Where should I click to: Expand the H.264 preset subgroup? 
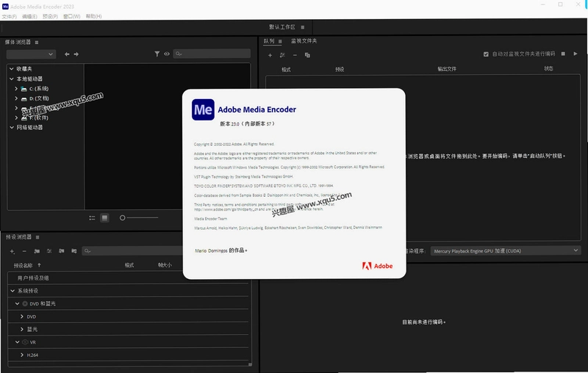(22, 355)
